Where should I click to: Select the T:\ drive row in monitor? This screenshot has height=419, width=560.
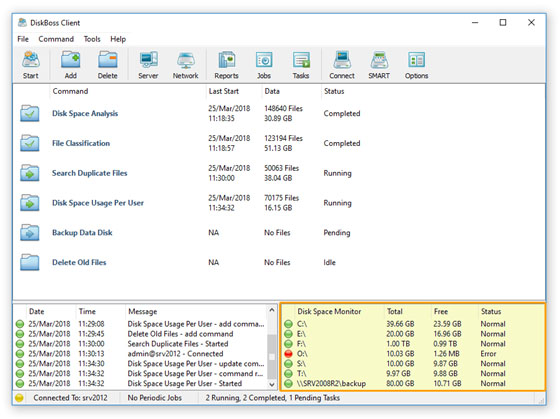[413, 374]
